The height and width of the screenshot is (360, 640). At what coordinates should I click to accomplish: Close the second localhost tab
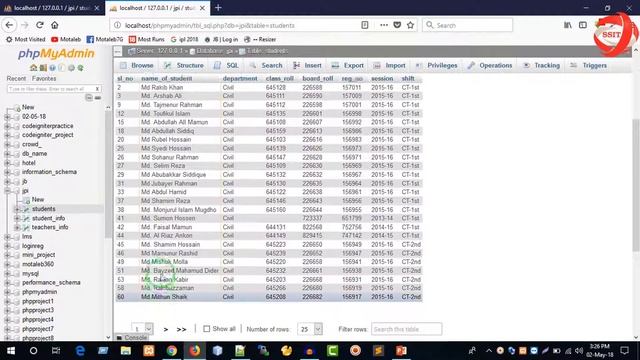(202, 8)
